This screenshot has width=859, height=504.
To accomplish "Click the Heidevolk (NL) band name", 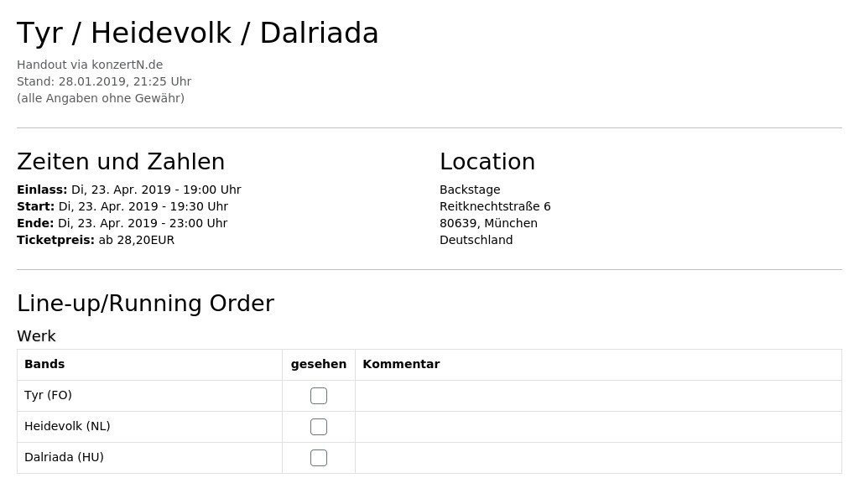I will (67, 426).
